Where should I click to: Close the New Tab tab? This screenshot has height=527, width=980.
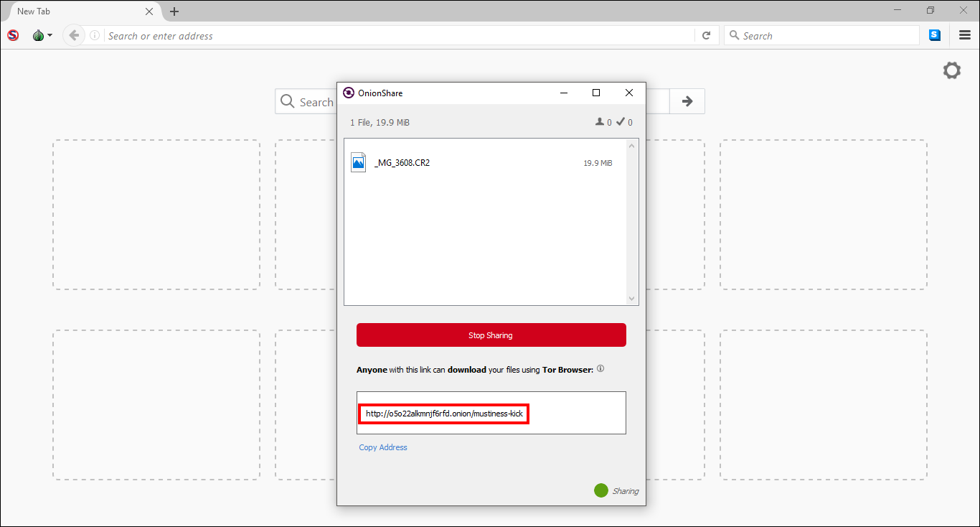click(x=149, y=11)
